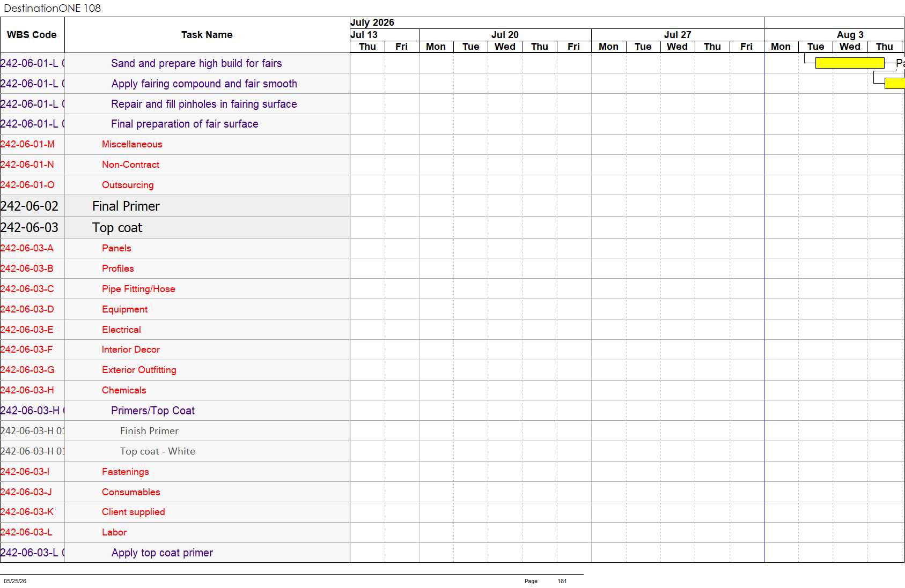Viewport: 905px width, 588px height.
Task: Select the yellow Sand and prepare bar
Action: (x=850, y=63)
